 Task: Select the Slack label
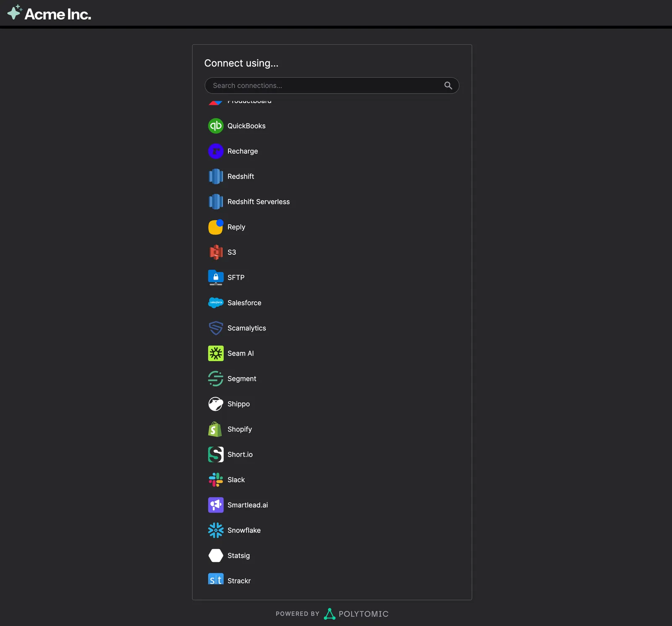(236, 480)
